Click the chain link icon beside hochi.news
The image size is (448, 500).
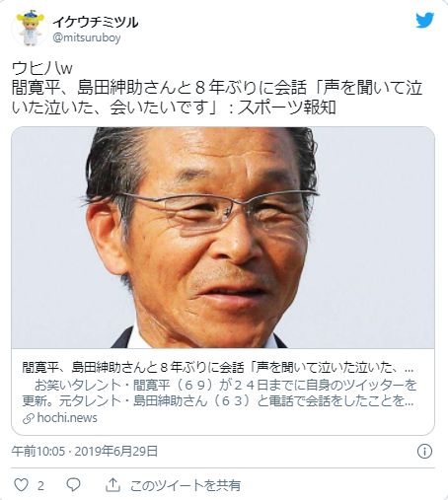point(29,418)
